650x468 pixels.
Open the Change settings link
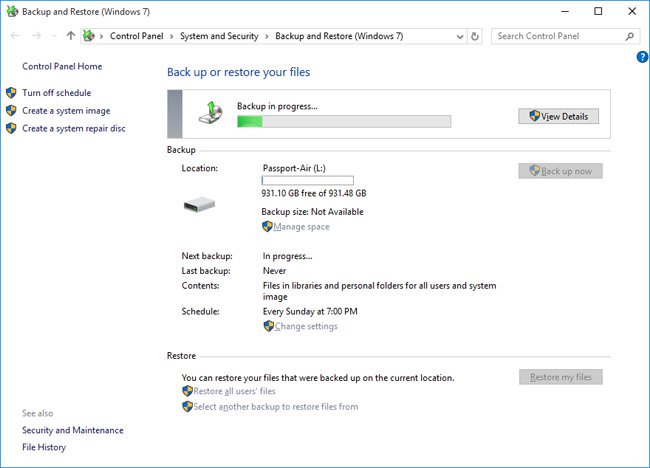[x=305, y=326]
